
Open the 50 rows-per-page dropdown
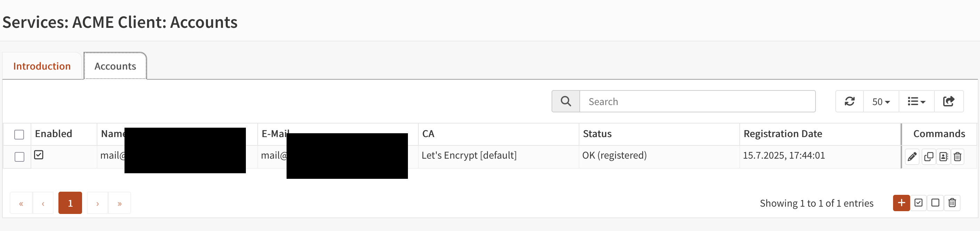pyautogui.click(x=881, y=101)
